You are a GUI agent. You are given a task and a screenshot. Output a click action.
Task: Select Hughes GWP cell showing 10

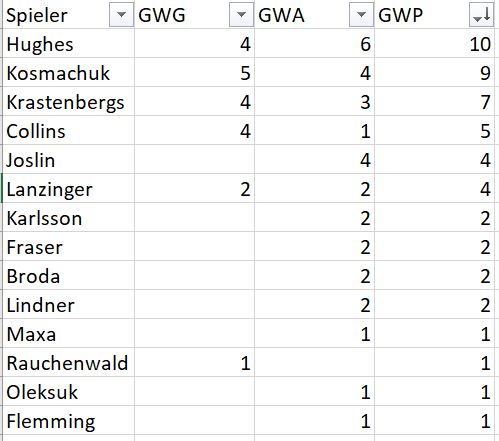[435, 43]
